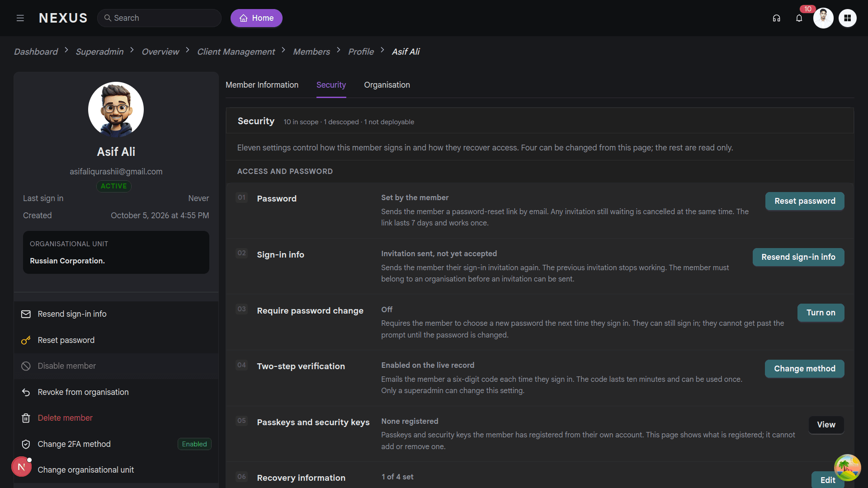
Task: Click '1 of 4 set' recovery status
Action: click(397, 477)
